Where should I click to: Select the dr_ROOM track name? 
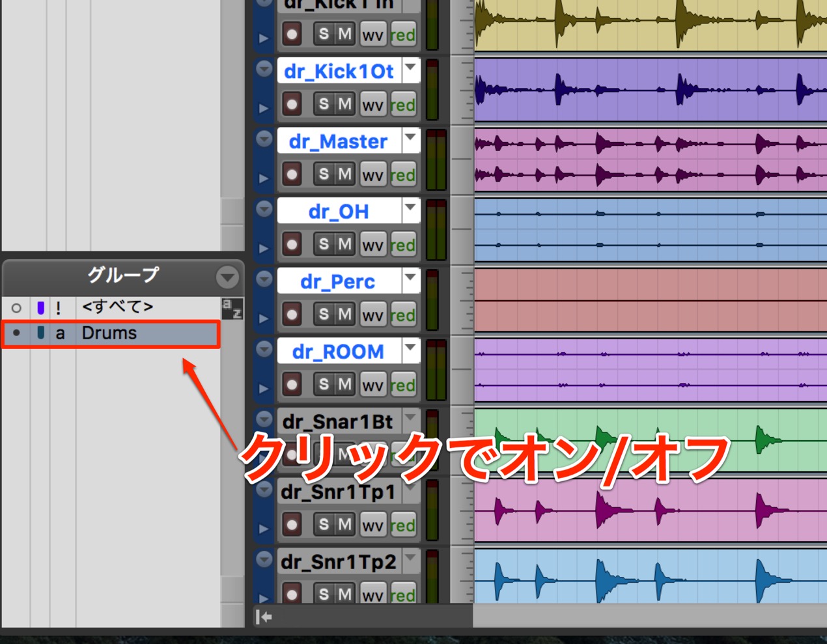point(339,352)
